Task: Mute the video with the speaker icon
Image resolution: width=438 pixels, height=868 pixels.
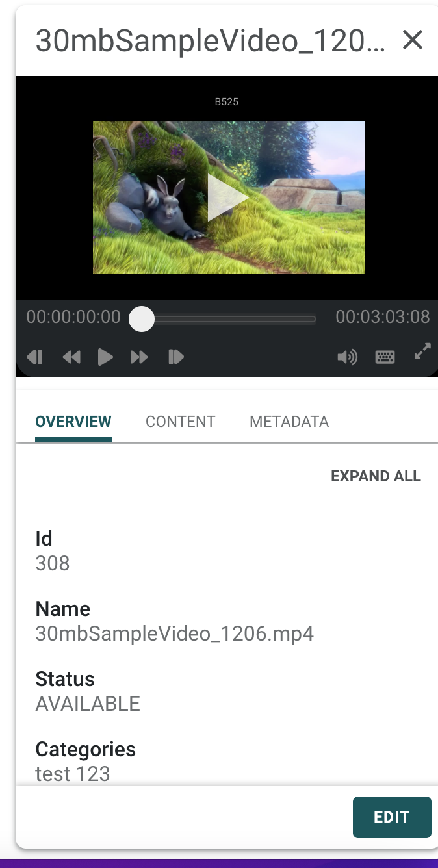Action: 348,357
